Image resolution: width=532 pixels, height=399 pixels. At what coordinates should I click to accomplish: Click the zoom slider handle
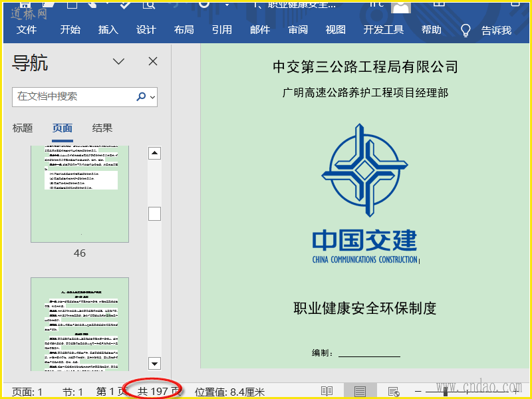(x=446, y=392)
